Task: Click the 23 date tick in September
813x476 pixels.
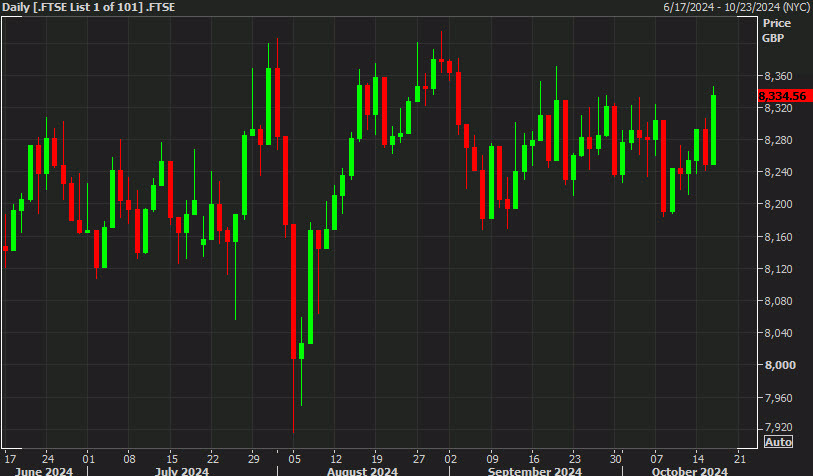Action: (574, 459)
